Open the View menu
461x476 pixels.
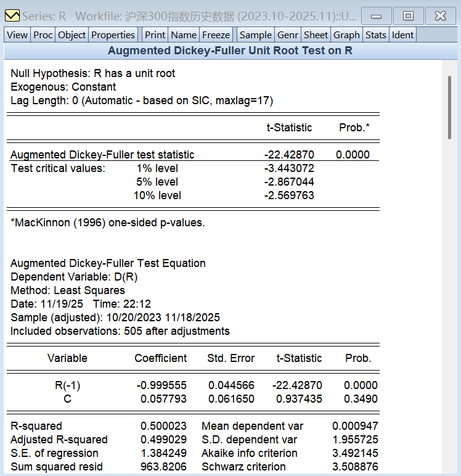[x=17, y=35]
